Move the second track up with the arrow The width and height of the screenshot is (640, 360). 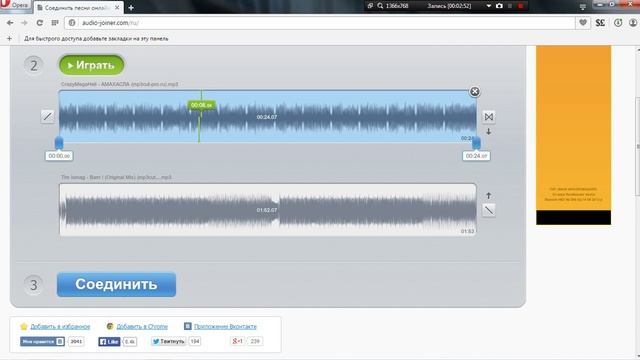pyautogui.click(x=489, y=196)
